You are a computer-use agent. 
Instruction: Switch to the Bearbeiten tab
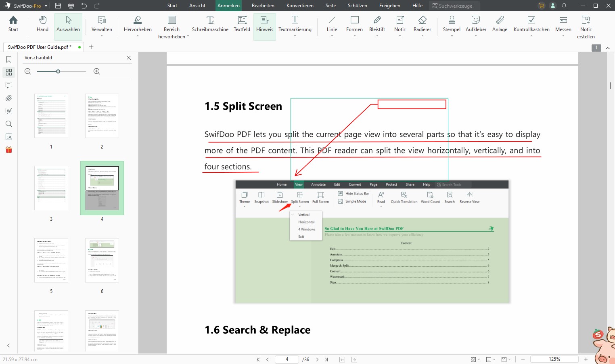tap(263, 6)
